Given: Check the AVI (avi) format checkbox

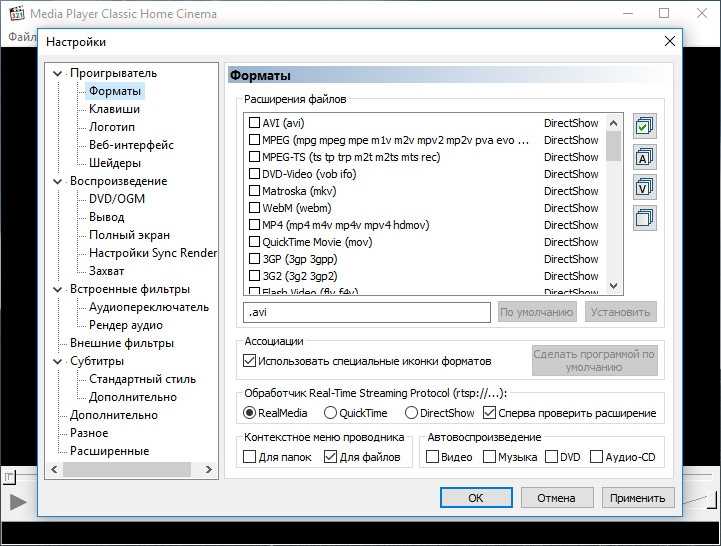Looking at the screenshot, I should pyautogui.click(x=254, y=122).
